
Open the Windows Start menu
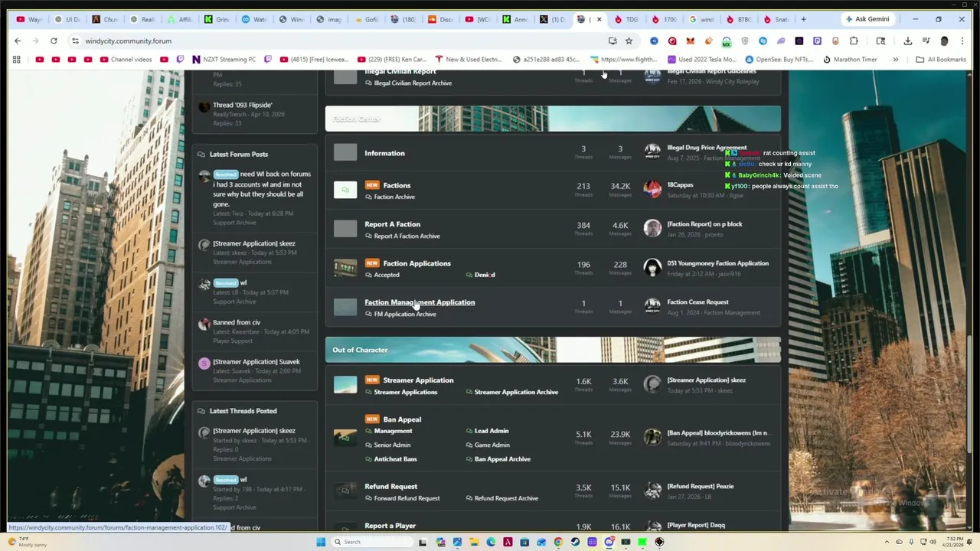pos(321,542)
